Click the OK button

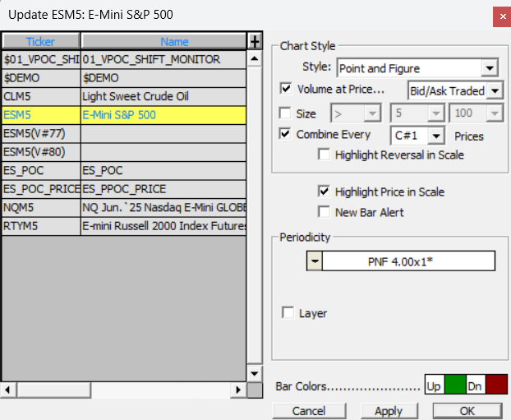pyautogui.click(x=467, y=411)
